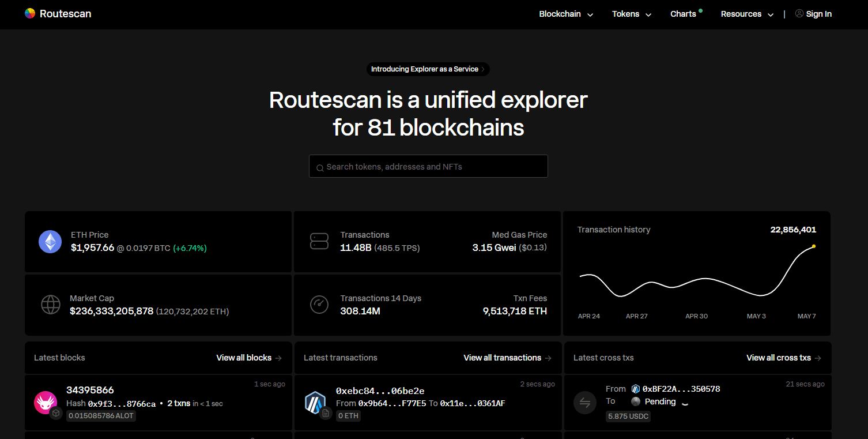
Task: Open Introducing Explorer as a Service banner
Action: [x=428, y=69]
